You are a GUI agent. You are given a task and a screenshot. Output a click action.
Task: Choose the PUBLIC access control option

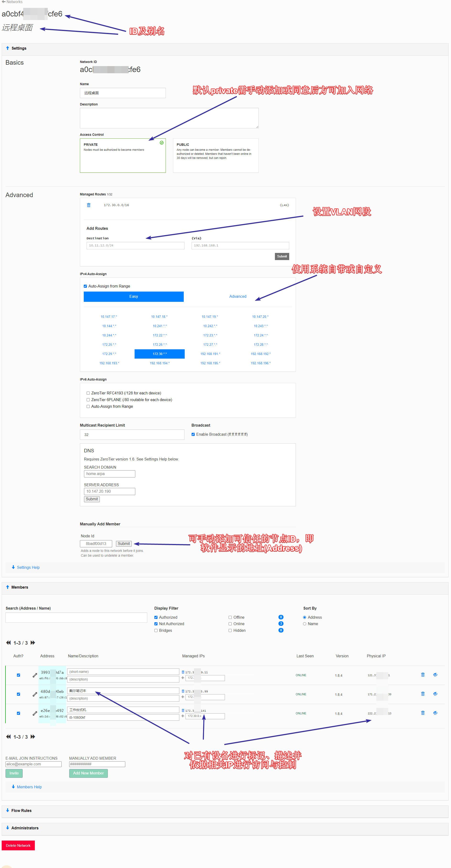pyautogui.click(x=215, y=155)
